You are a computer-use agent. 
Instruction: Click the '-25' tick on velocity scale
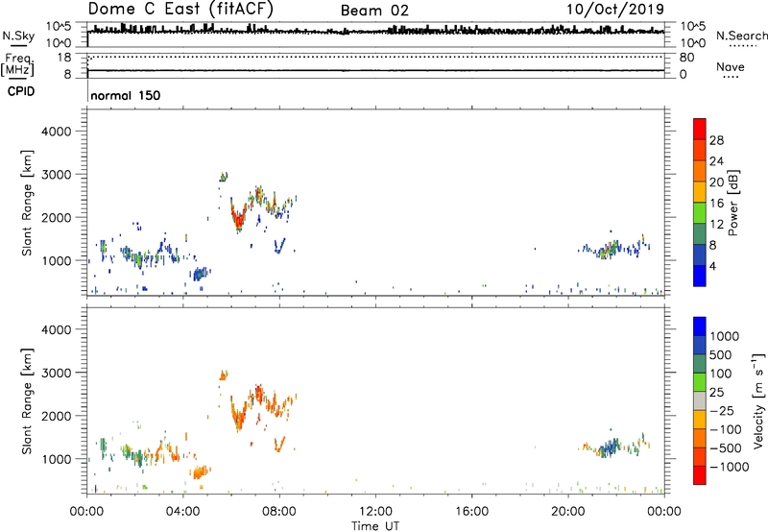722,410
